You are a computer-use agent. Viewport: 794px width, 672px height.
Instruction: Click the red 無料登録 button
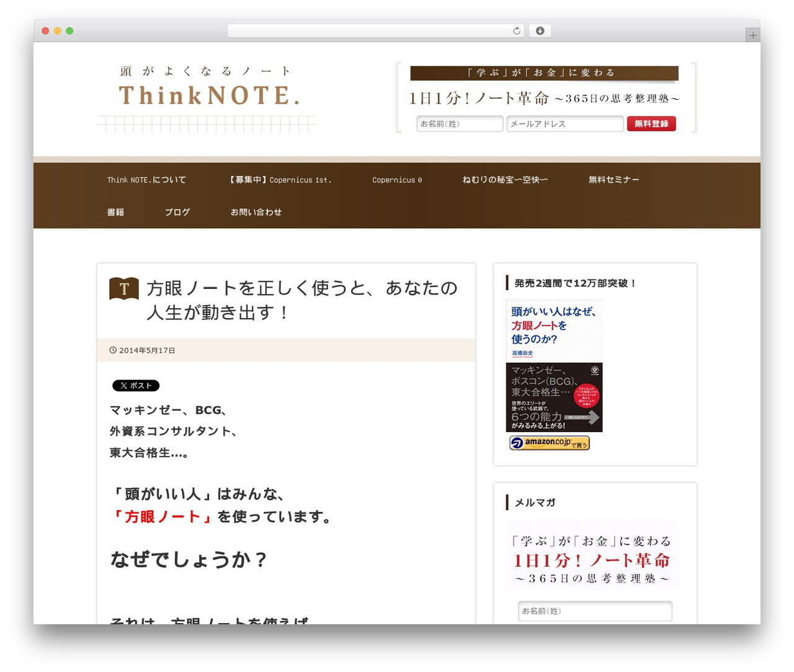[x=651, y=124]
